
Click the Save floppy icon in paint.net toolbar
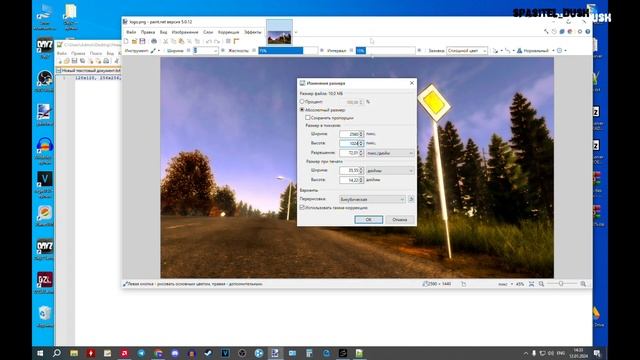[x=142, y=41]
